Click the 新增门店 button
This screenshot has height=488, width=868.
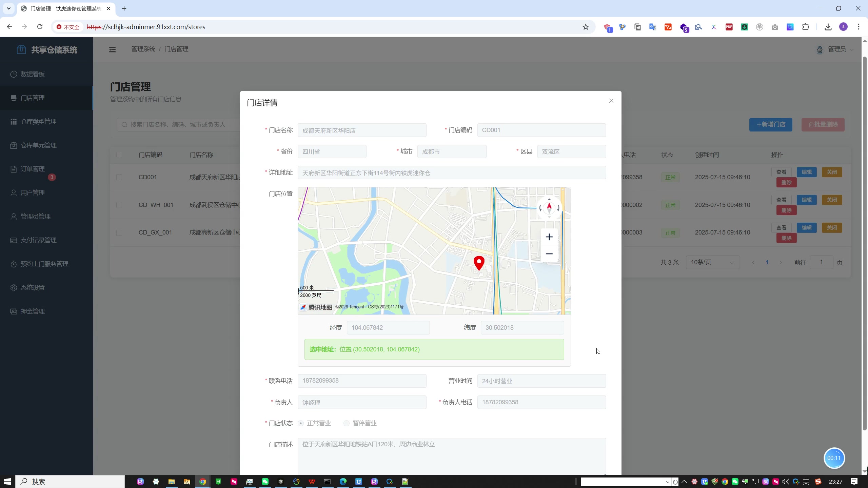770,124
